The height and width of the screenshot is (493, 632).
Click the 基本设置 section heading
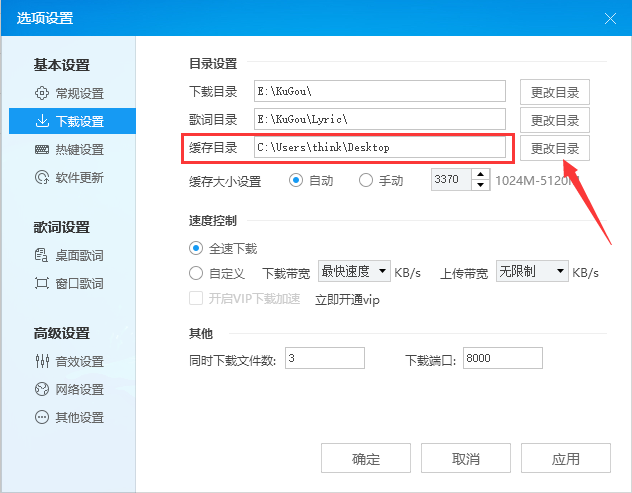[x=61, y=64]
